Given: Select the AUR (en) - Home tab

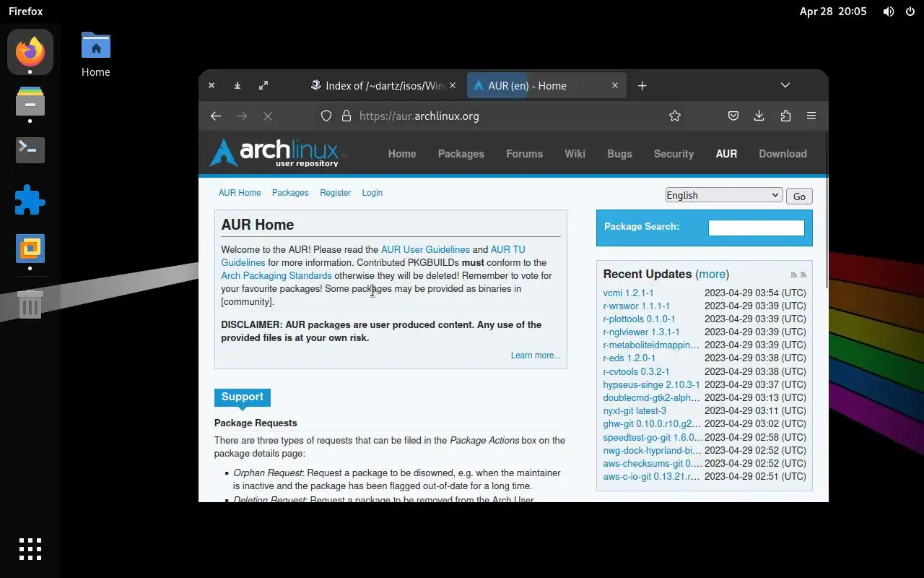Looking at the screenshot, I should [546, 85].
